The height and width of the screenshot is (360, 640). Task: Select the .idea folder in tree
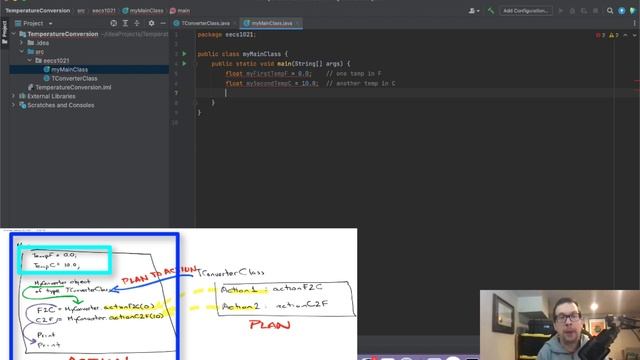pyautogui.click(x=38, y=43)
